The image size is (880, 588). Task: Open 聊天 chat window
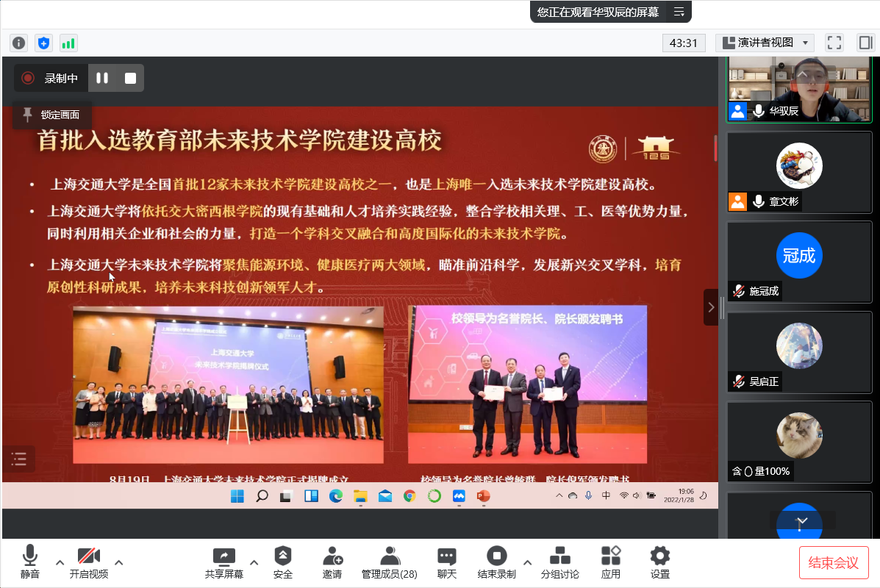click(x=446, y=562)
